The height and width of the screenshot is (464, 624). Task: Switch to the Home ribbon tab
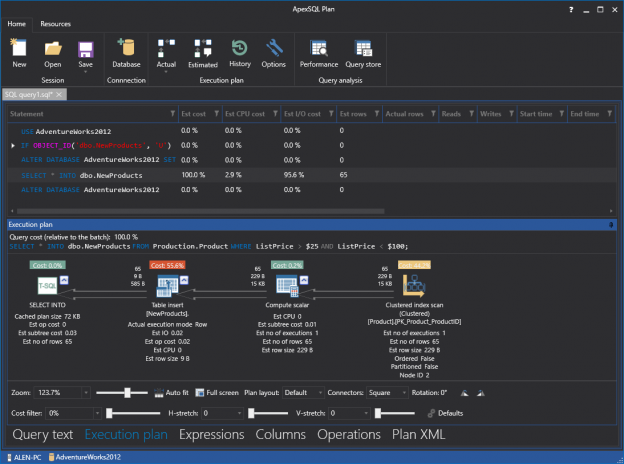pyautogui.click(x=16, y=24)
